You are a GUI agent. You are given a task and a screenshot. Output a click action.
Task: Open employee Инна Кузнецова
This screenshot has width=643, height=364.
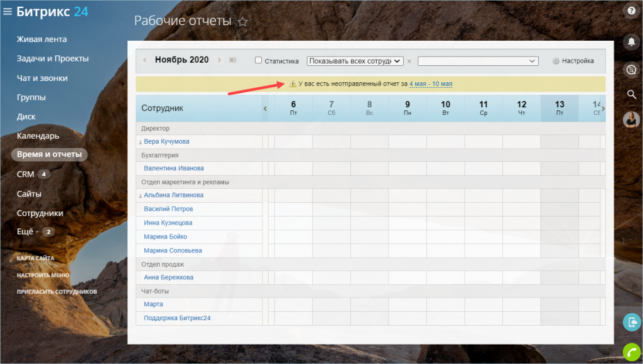(168, 223)
